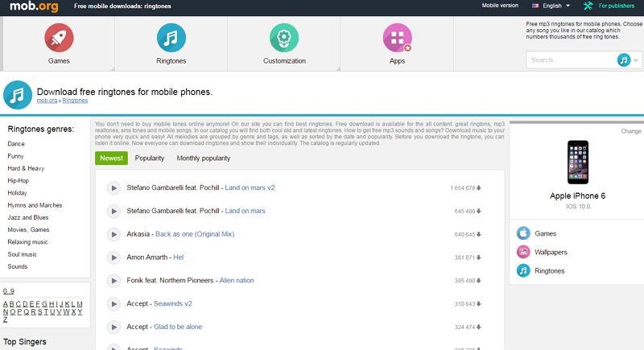
Task: Download Amon Amarth Hel via arrow icon
Action: point(478,257)
